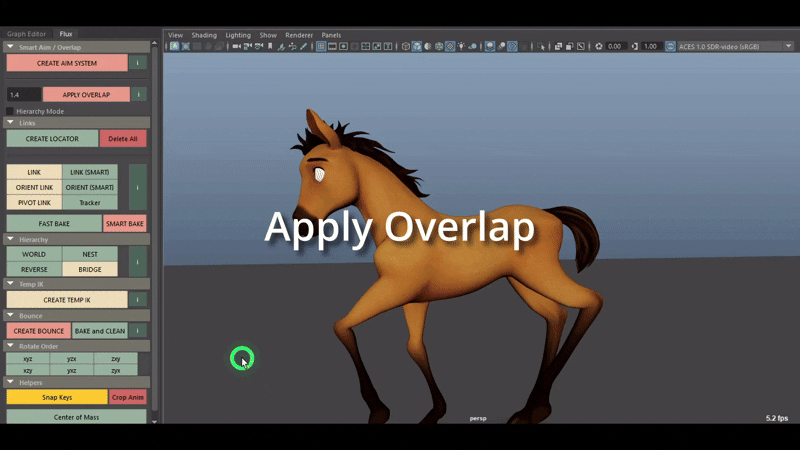This screenshot has width=800, height=450.
Task: Collapse the Rotate Order section
Action: 10,346
